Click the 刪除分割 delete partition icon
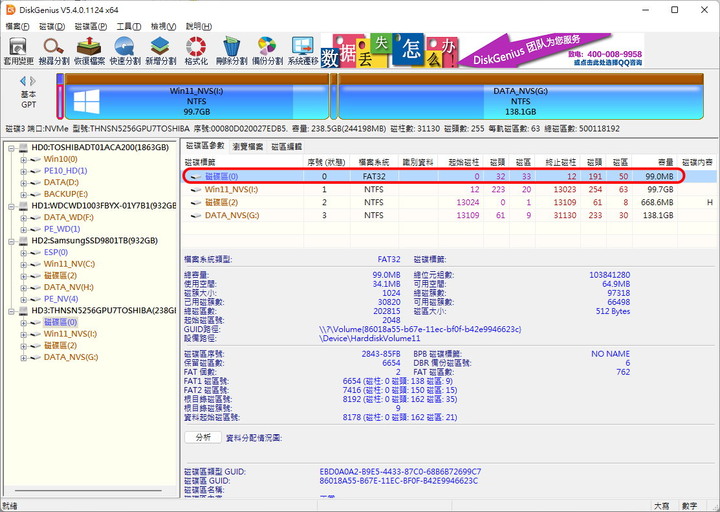 pos(231,51)
